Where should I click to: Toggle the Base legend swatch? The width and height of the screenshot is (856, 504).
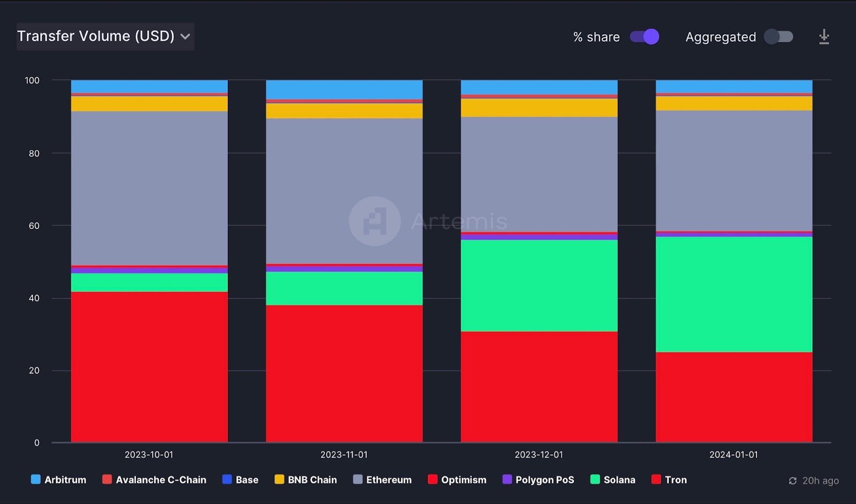[x=227, y=479]
